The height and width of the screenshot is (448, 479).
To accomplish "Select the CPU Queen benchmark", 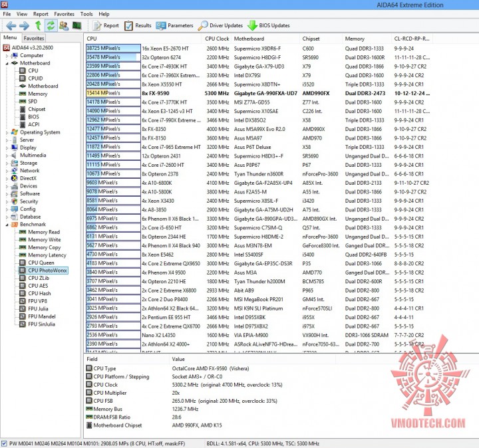I will [37, 263].
